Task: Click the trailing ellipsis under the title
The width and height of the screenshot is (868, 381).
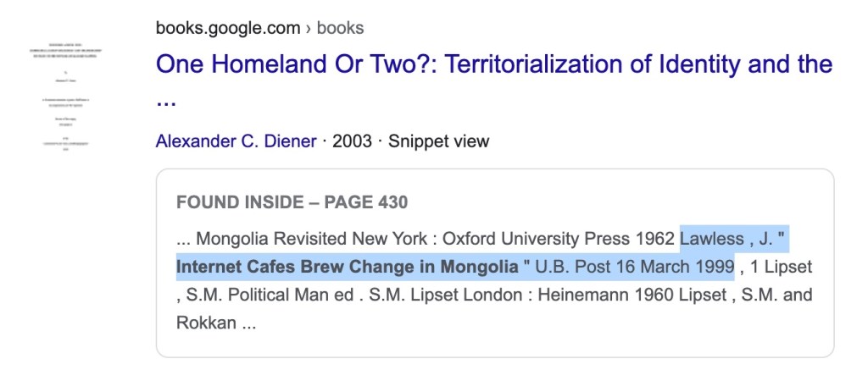Action: [x=165, y=99]
